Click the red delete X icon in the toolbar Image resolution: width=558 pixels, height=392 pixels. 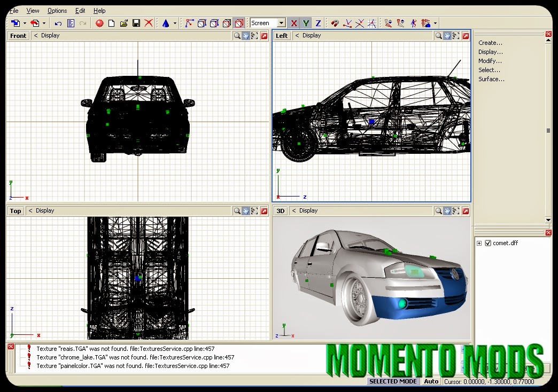pyautogui.click(x=149, y=23)
